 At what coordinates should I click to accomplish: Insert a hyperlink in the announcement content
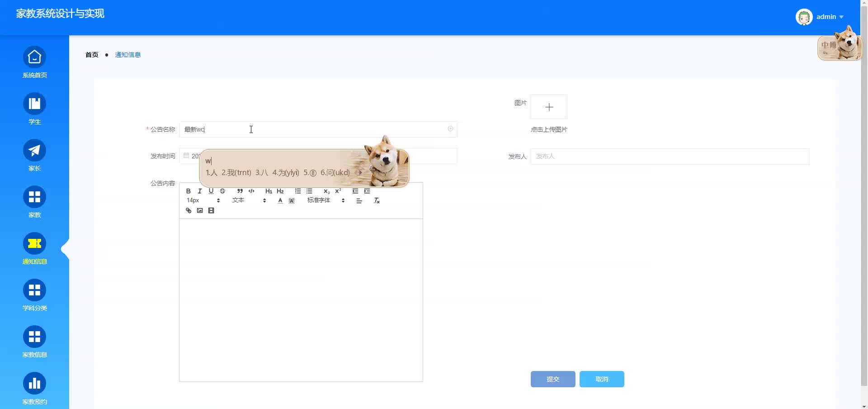click(189, 210)
